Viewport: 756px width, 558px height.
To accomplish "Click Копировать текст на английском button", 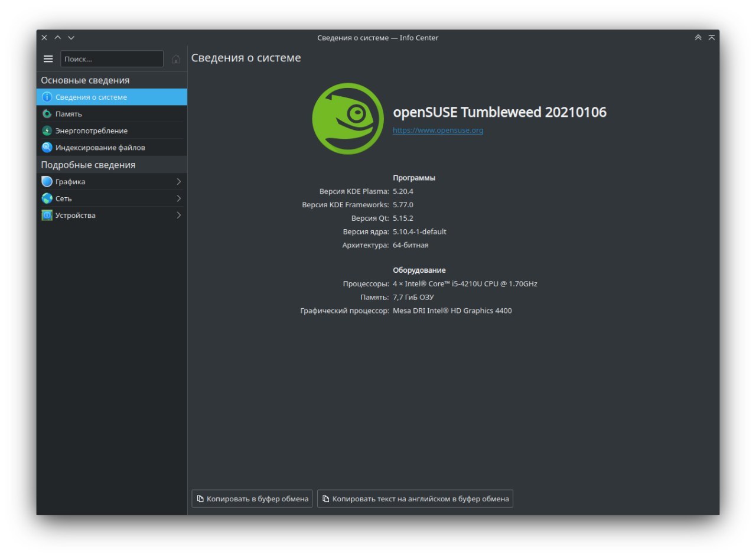I will point(415,498).
